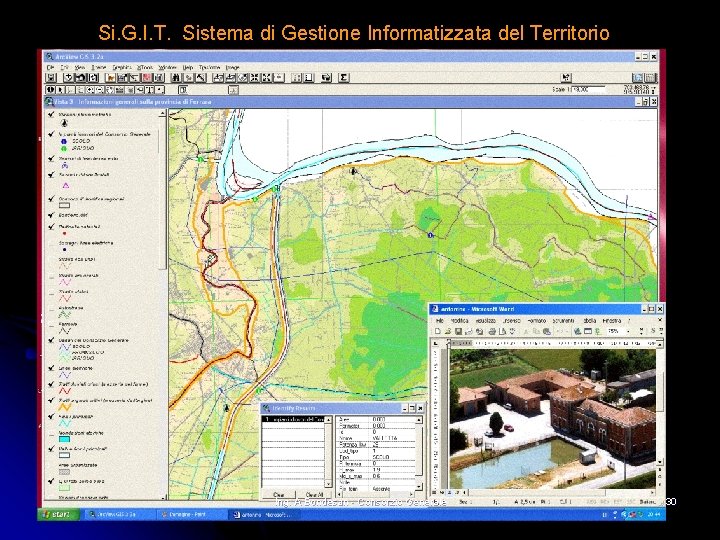This screenshot has width=720, height=540.
Task: Open Find with the binoculars icon
Action: click(x=175, y=78)
